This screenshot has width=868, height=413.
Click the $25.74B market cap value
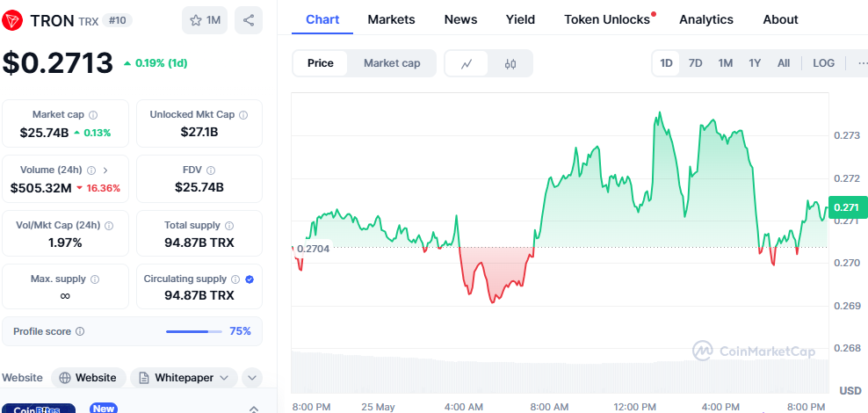tap(44, 133)
